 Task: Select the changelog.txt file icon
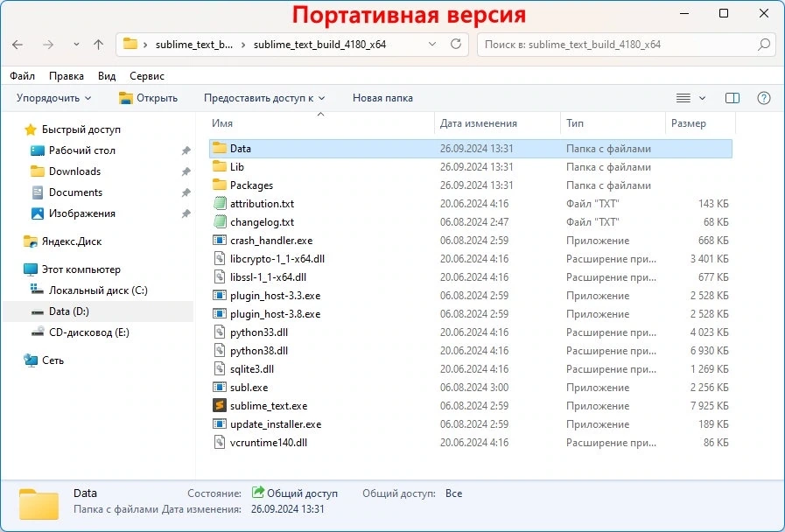click(220, 221)
